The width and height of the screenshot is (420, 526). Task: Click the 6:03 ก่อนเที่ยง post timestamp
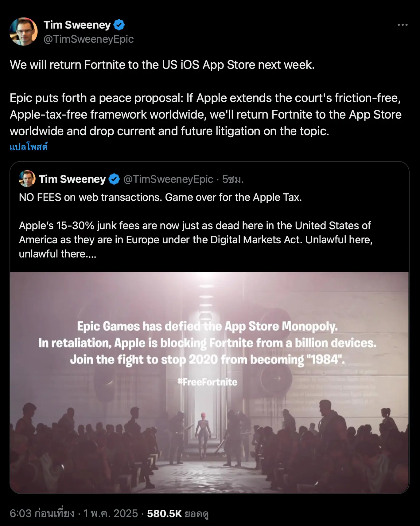(42, 513)
